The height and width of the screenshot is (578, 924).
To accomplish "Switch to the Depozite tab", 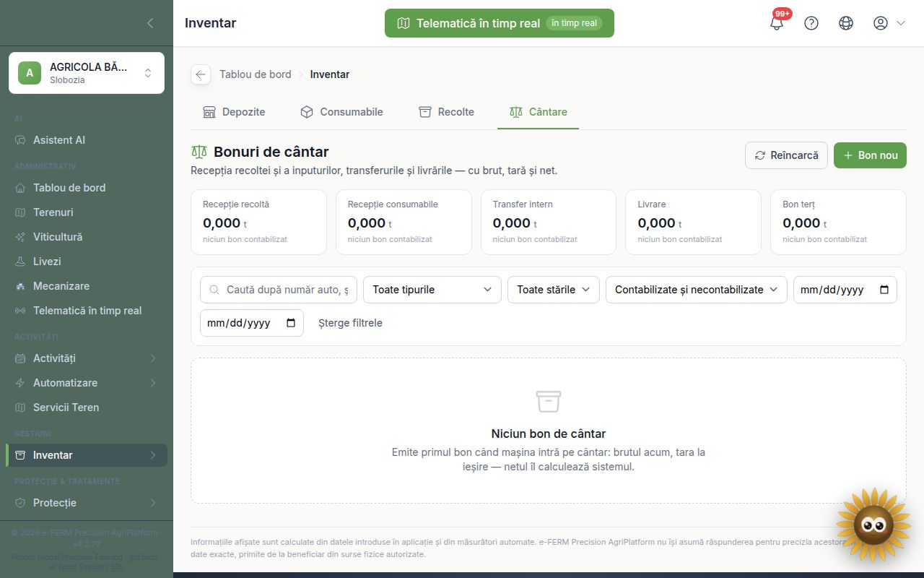I will click(234, 112).
